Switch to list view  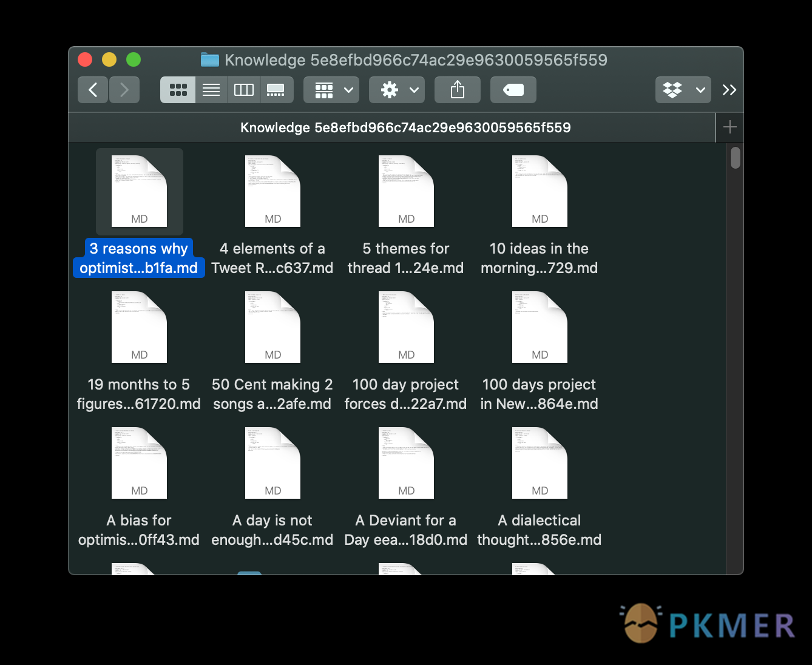tap(211, 90)
